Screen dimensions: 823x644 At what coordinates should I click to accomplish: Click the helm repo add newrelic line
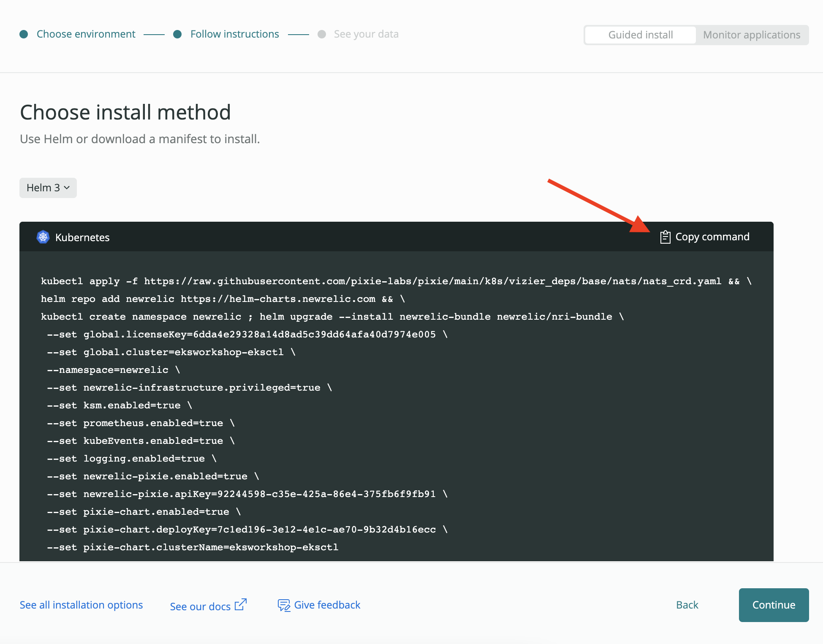(x=223, y=299)
